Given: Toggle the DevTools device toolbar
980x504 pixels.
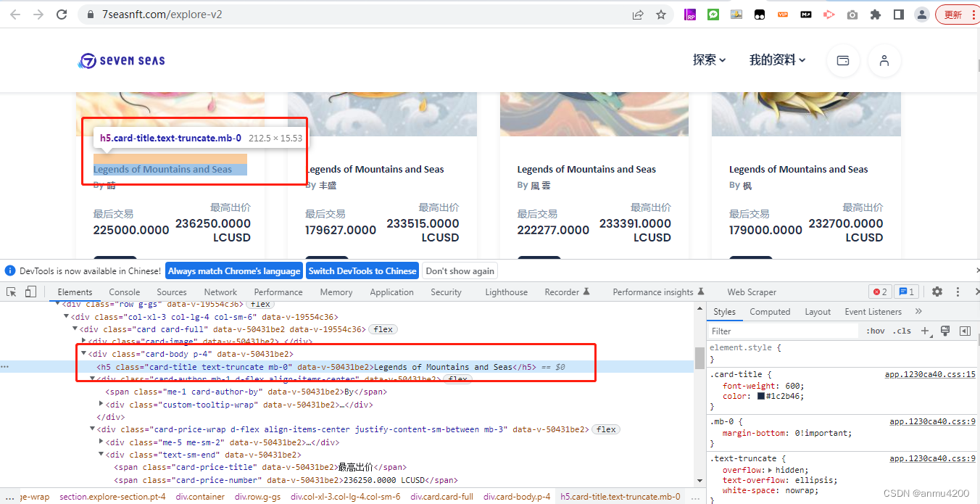Looking at the screenshot, I should [x=30, y=292].
